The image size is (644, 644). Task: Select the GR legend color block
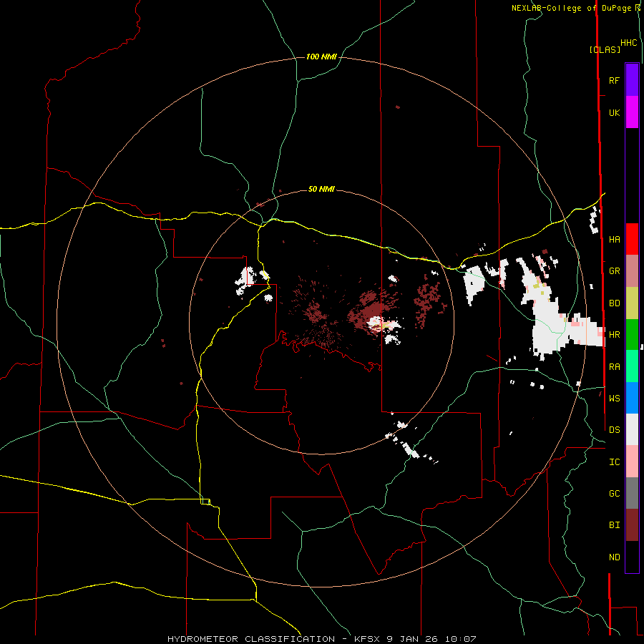[x=632, y=271]
